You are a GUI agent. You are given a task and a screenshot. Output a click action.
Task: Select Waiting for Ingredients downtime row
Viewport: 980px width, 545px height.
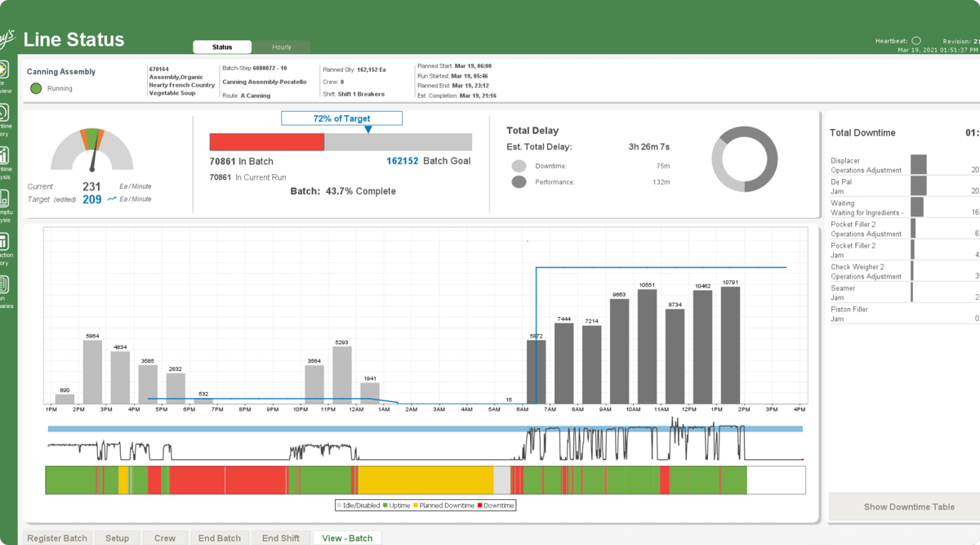(x=905, y=208)
